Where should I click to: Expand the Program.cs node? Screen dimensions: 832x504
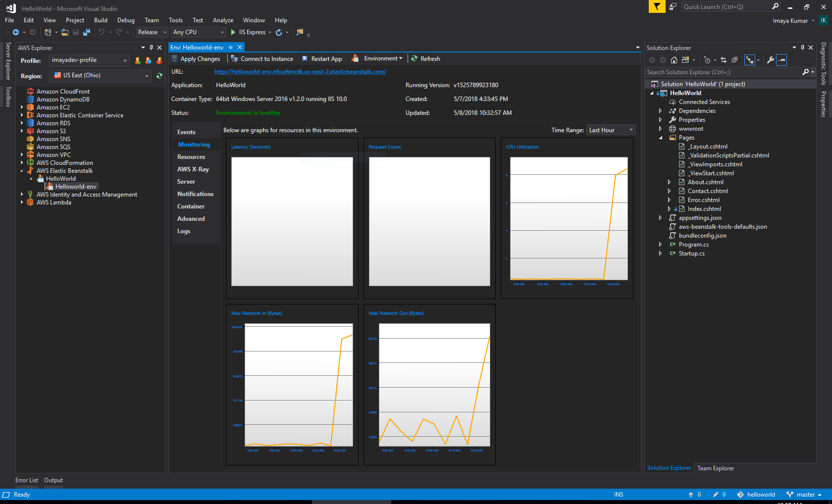[x=661, y=245]
